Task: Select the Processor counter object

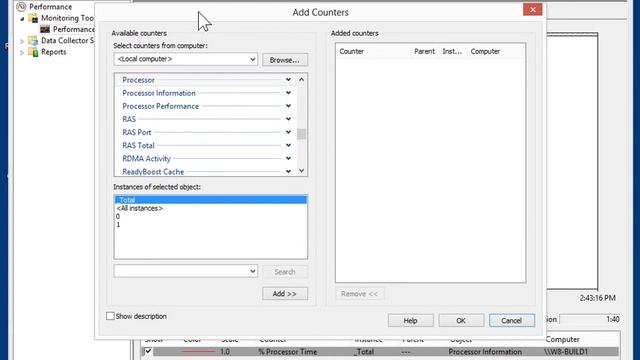Action: (x=138, y=80)
